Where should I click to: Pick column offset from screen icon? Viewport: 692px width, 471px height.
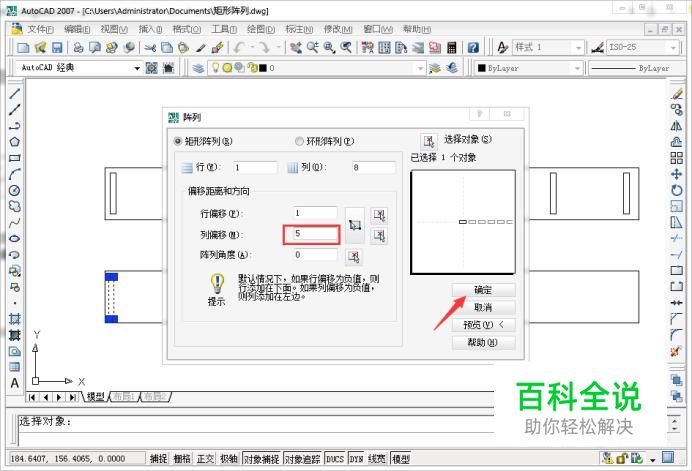point(379,235)
